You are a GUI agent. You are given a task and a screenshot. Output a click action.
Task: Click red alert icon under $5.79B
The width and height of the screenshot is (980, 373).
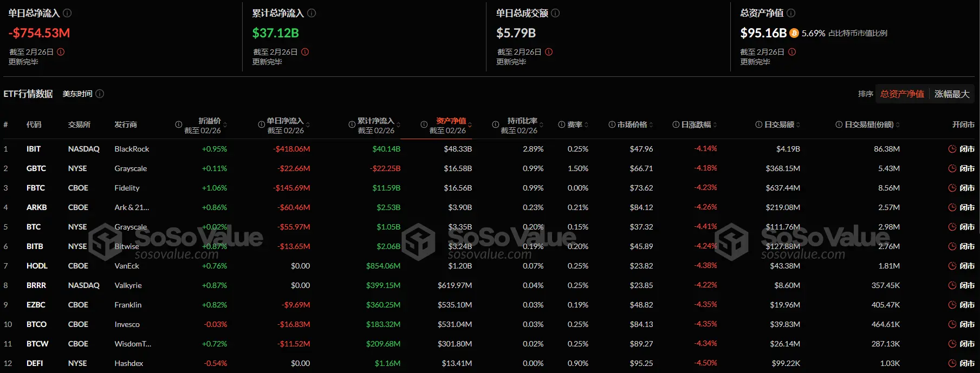(549, 52)
